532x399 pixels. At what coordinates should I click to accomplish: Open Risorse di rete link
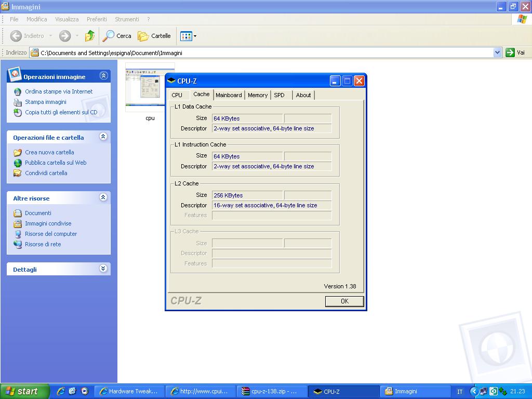point(43,244)
